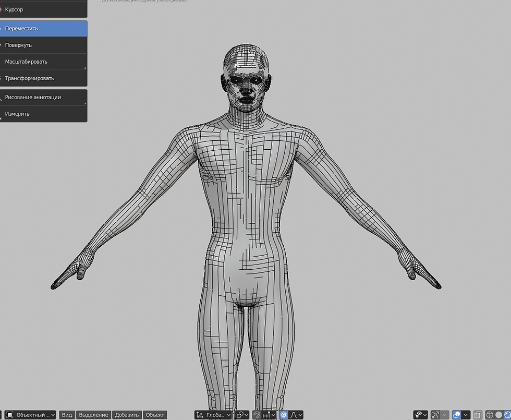
Task: Open the Глоба.. transform orientation dropdown
Action: [x=213, y=415]
